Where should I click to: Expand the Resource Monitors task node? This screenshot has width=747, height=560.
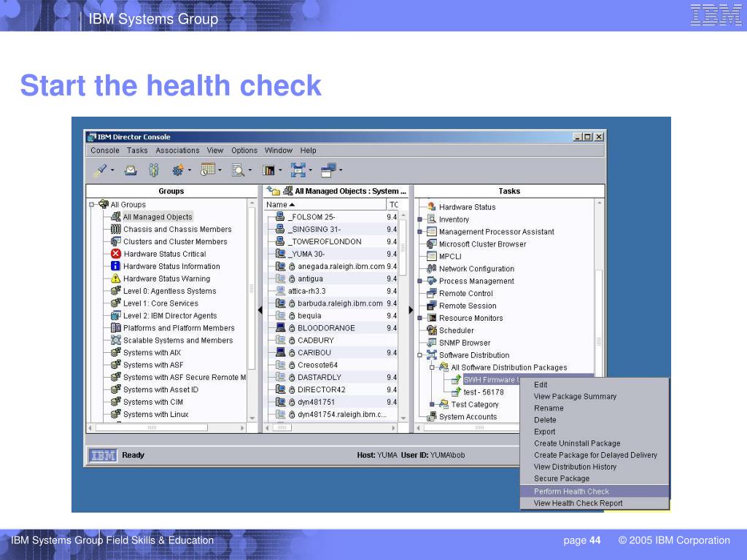coord(419,318)
